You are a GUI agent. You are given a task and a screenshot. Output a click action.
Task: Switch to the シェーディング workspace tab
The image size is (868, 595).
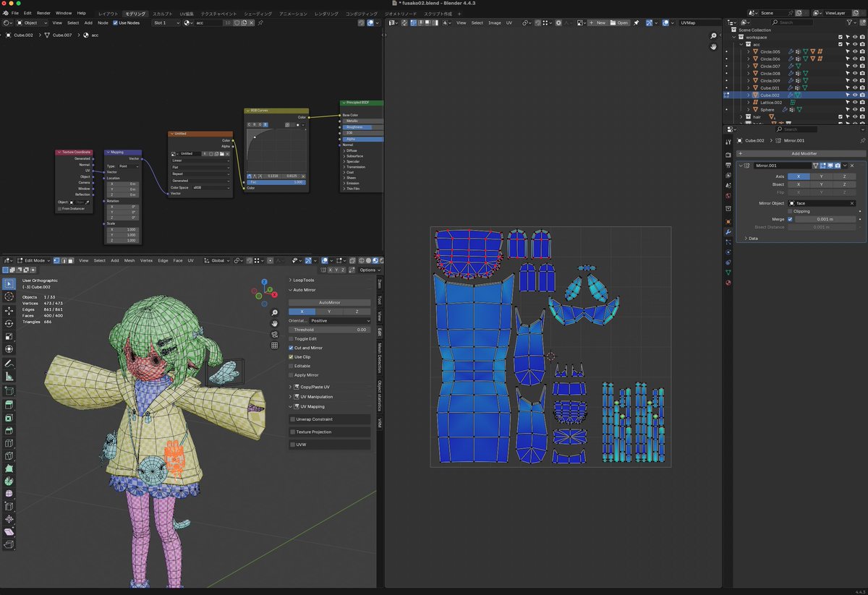(258, 14)
